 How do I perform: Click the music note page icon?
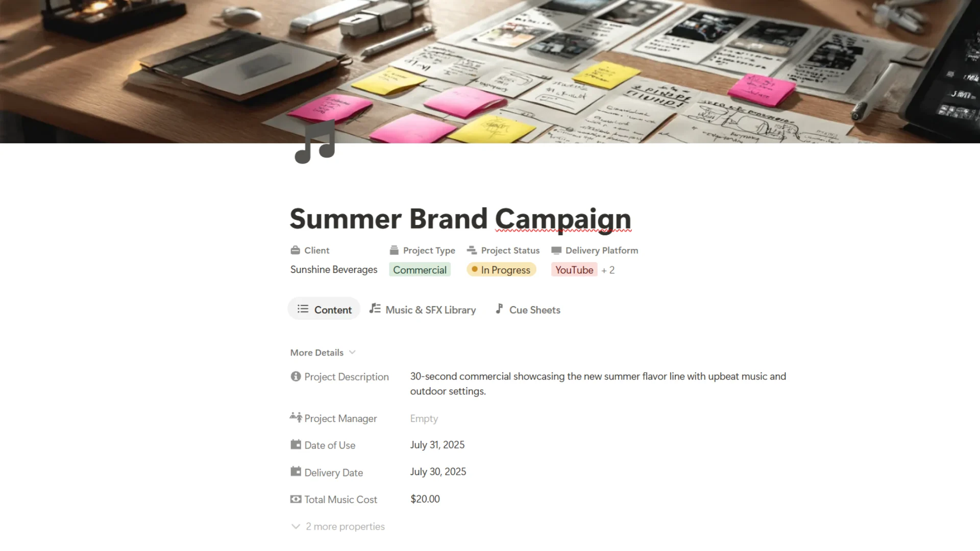pos(315,142)
